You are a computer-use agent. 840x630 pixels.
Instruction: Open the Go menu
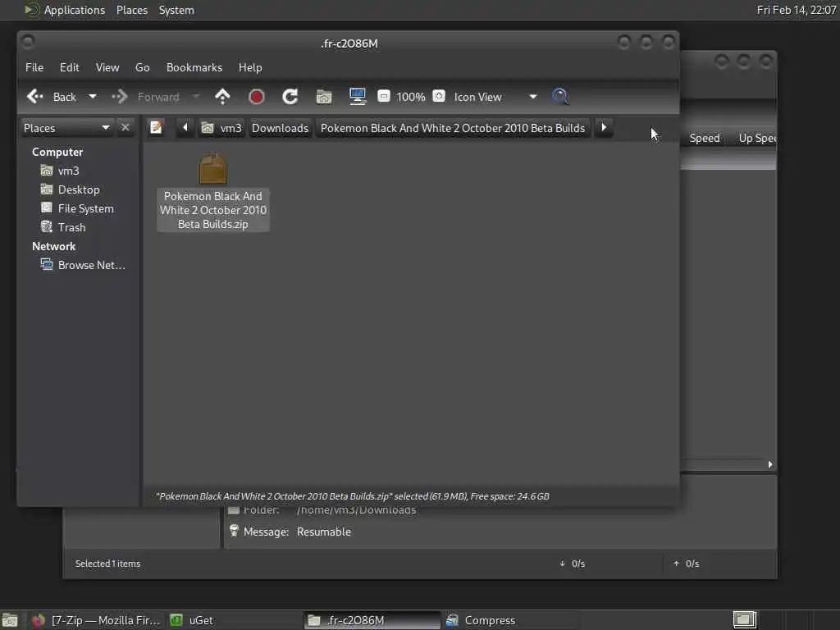pos(142,67)
